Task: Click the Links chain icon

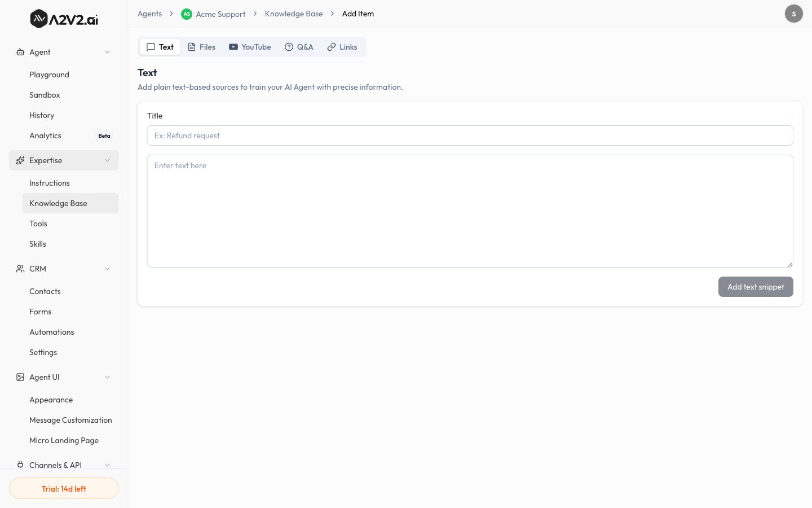Action: coord(332,47)
